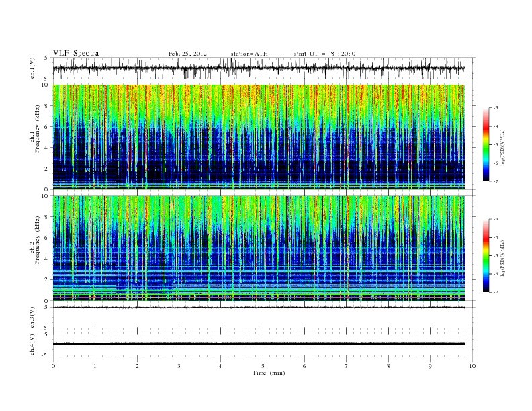Click inside the ch.1 spectrogram panel

pos(259,137)
